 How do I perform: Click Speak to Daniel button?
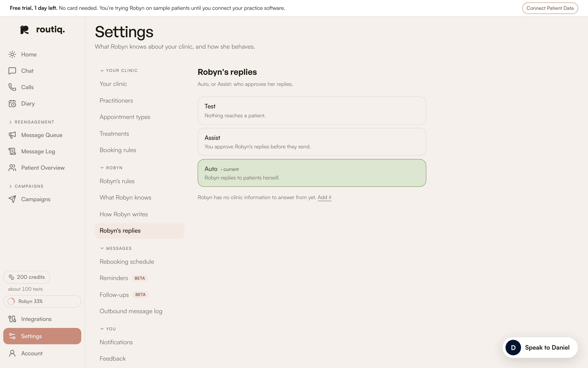540,348
